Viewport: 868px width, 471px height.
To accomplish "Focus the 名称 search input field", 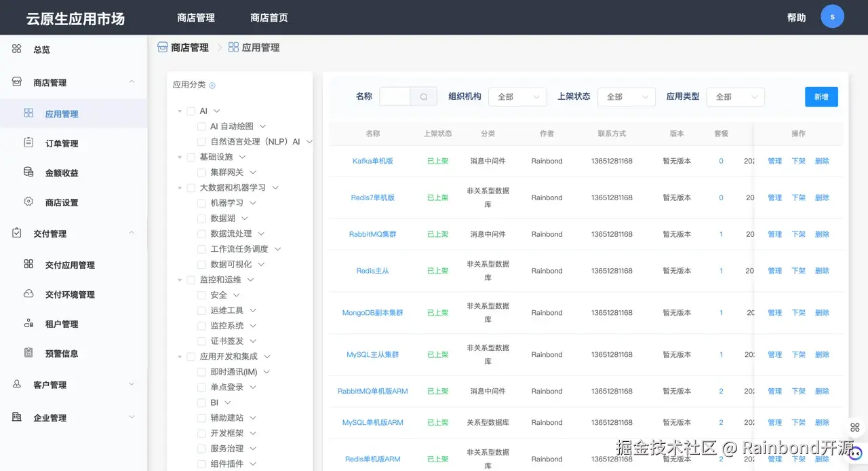I will click(395, 97).
